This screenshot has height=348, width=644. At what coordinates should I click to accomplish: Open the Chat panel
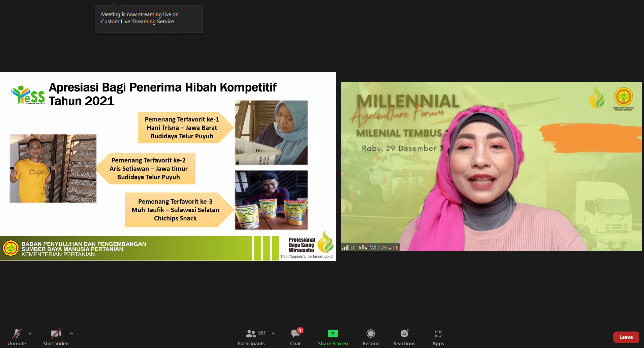(296, 337)
